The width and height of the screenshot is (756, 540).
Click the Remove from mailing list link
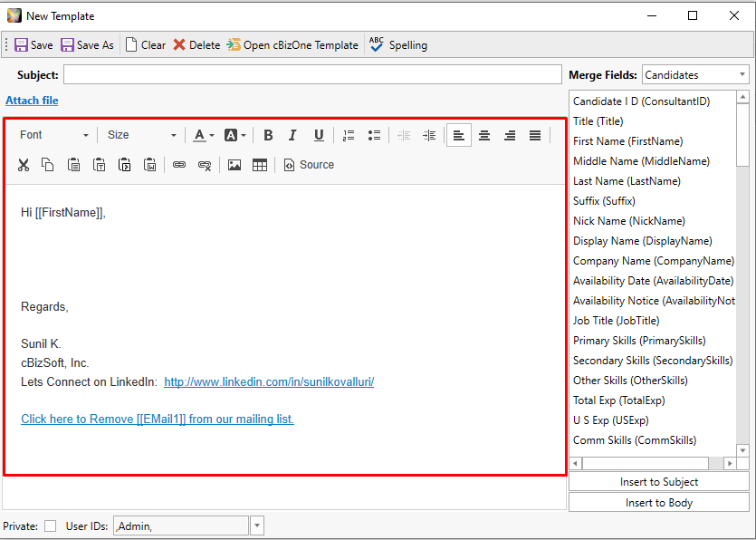click(x=158, y=419)
